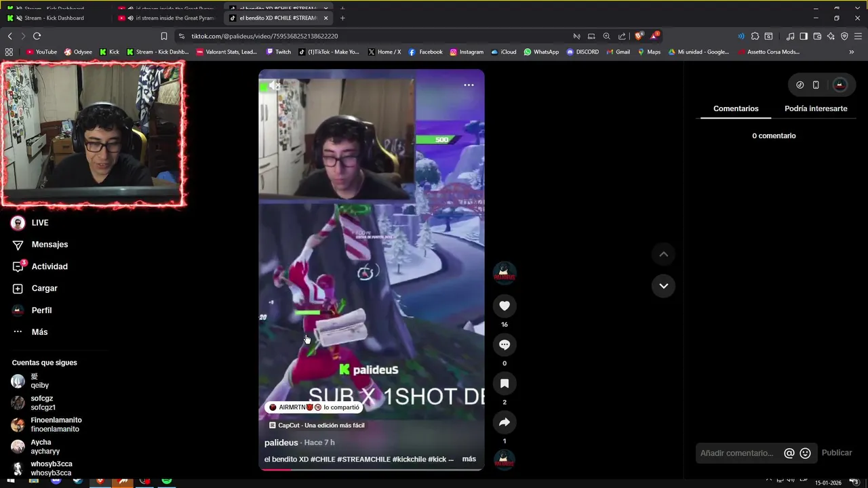Click the video progress bar

(x=371, y=469)
